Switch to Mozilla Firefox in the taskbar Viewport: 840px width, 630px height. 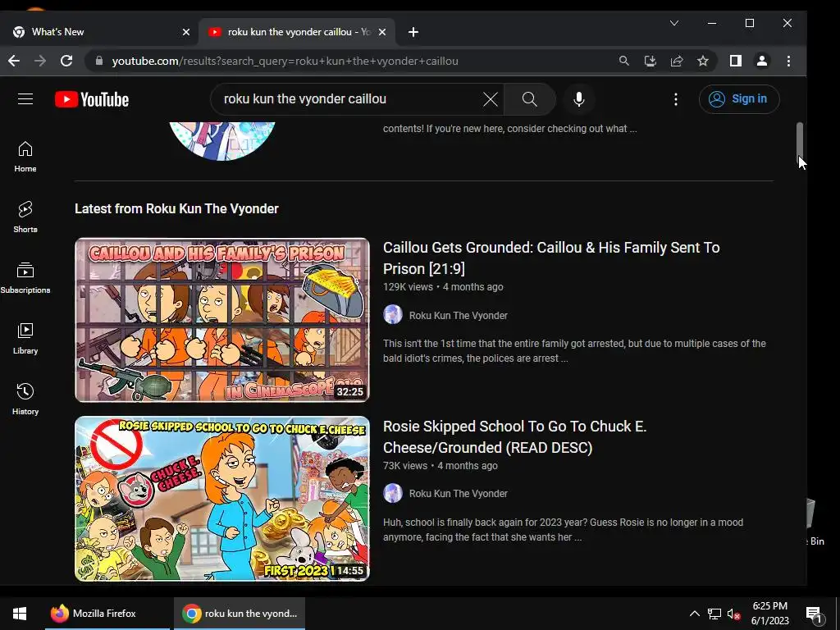point(107,614)
